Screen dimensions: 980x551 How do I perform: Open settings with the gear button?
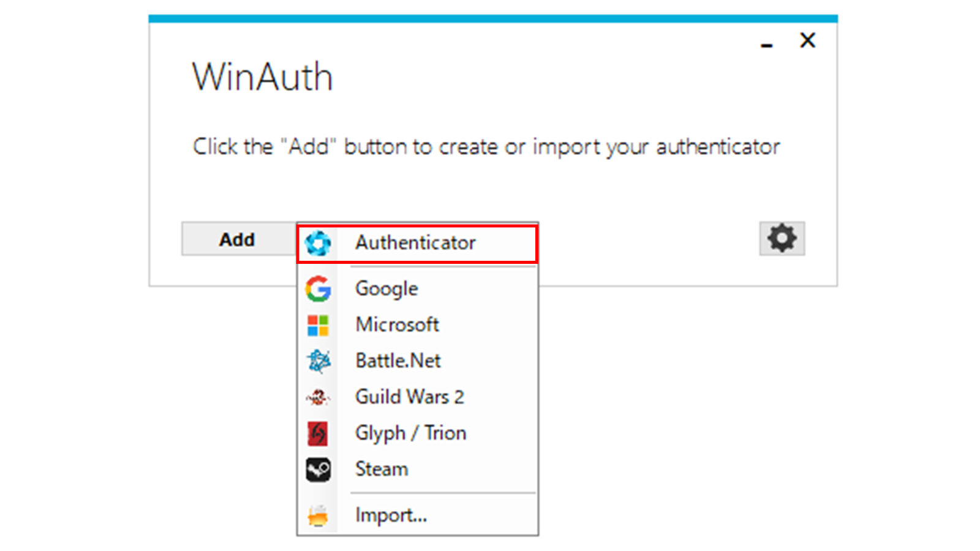(782, 238)
